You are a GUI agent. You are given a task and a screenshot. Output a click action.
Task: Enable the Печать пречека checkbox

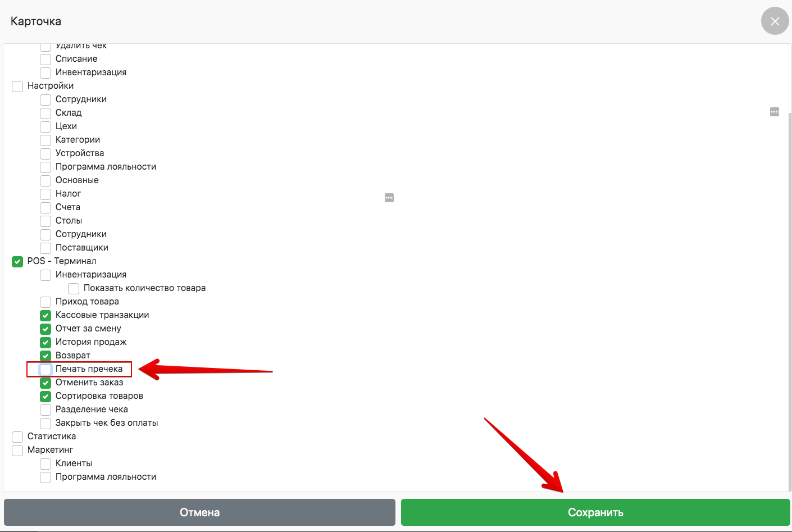(45, 369)
